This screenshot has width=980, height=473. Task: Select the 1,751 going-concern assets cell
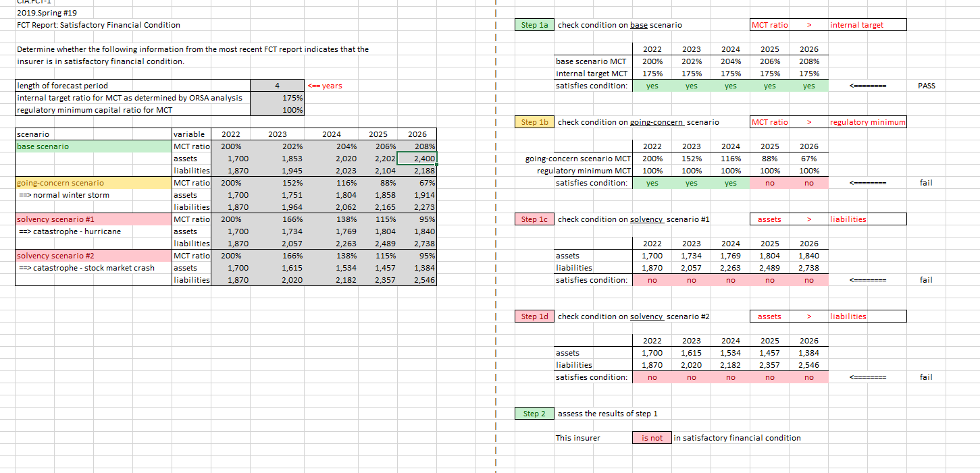(x=277, y=195)
